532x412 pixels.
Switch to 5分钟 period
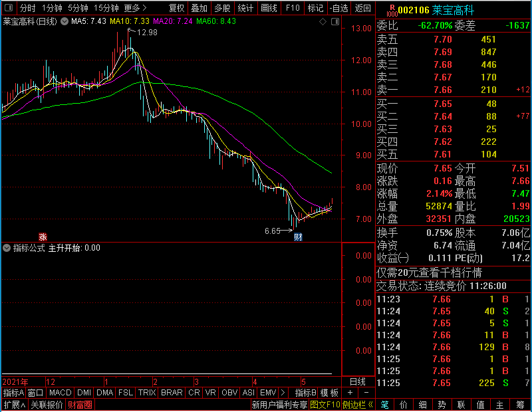pyautogui.click(x=78, y=8)
